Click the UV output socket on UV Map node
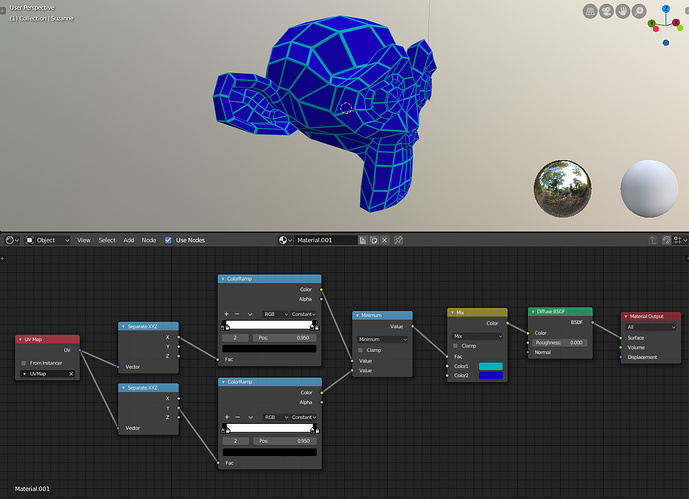The height and width of the screenshot is (499, 689). 80,351
